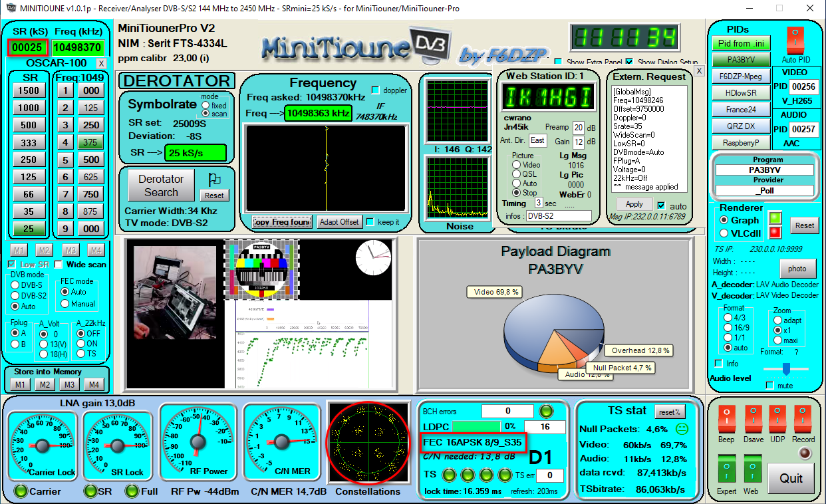826x504 pixels.
Task: Click the SR (kS) input field
Action: click(x=27, y=48)
